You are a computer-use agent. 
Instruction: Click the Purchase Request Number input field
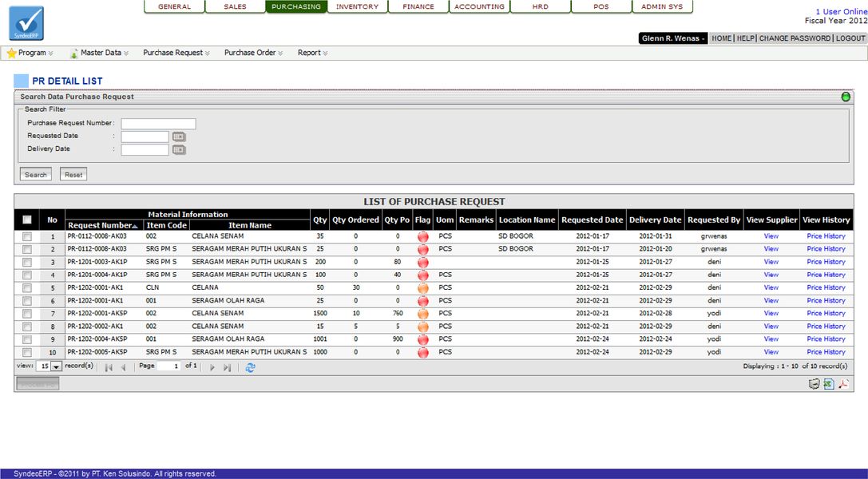coord(158,124)
